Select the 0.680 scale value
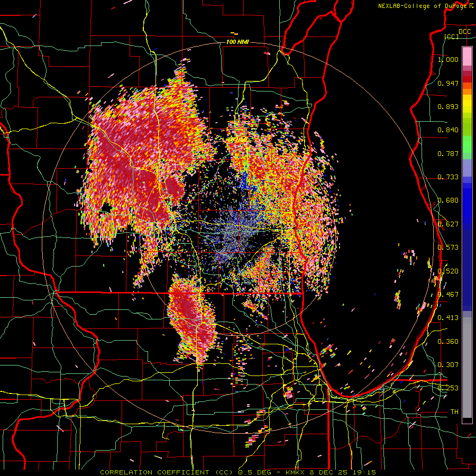This screenshot has width=476, height=476. (448, 200)
